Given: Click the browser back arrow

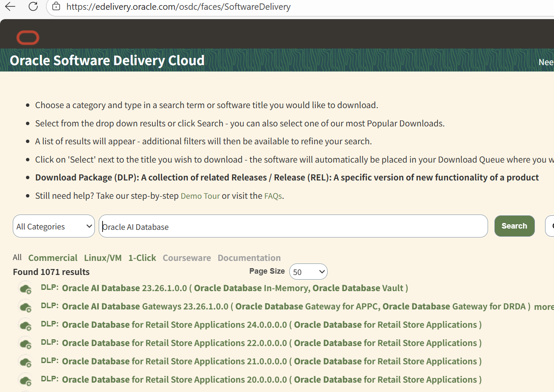Looking at the screenshot, I should 10,7.
